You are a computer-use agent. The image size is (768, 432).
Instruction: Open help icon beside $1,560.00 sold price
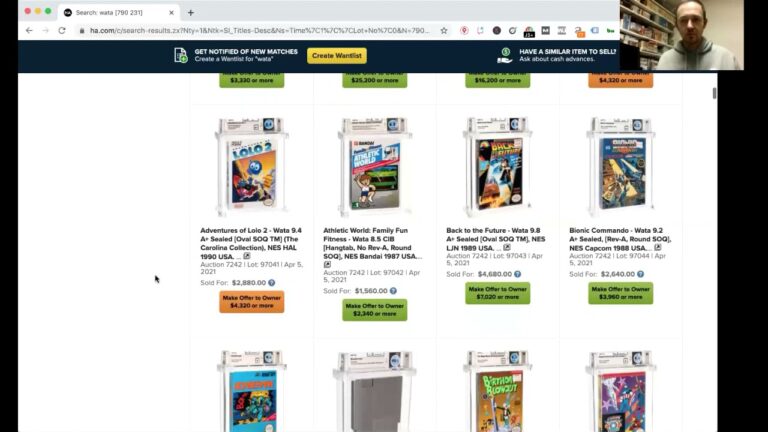(393, 291)
